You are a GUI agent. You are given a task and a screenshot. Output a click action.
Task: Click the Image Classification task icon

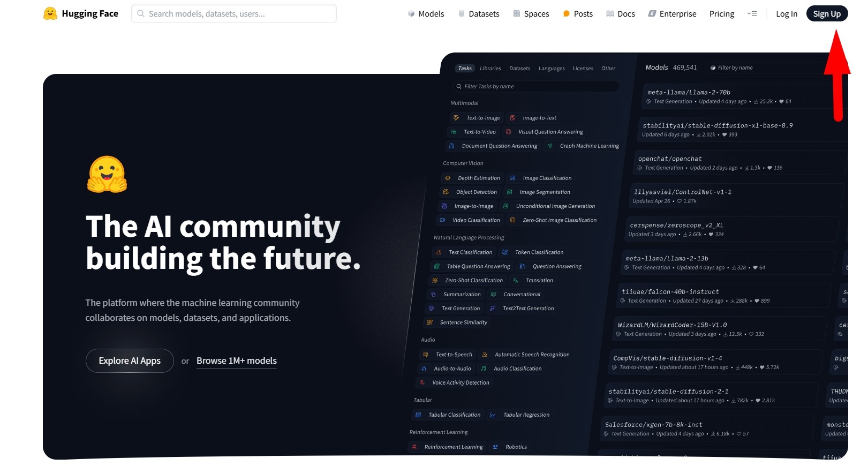512,178
